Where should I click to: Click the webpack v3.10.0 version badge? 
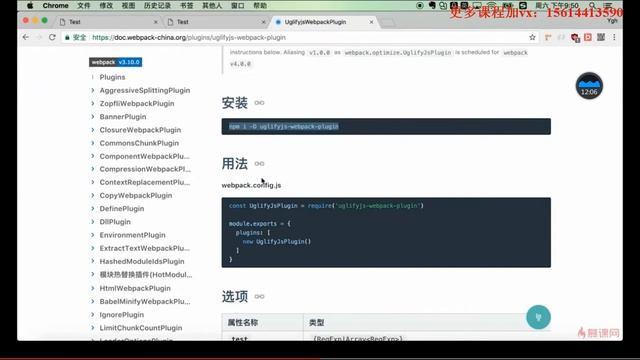[116, 62]
